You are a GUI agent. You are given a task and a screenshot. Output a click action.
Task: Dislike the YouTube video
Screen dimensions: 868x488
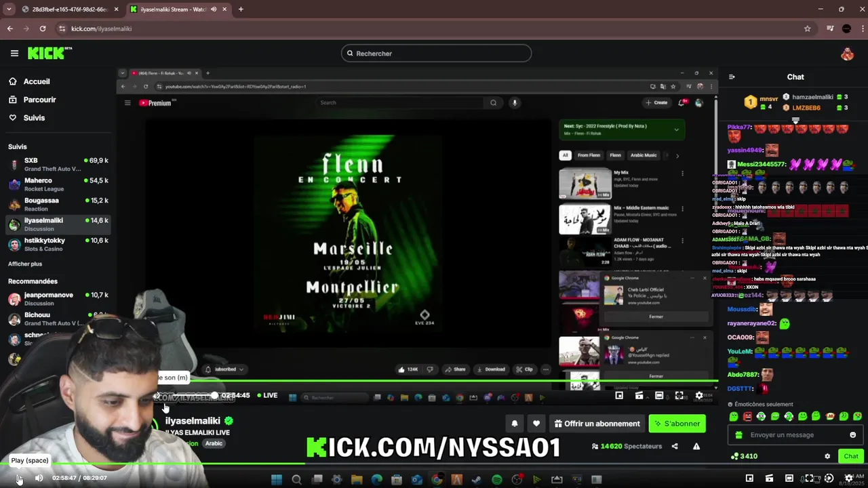click(x=429, y=369)
